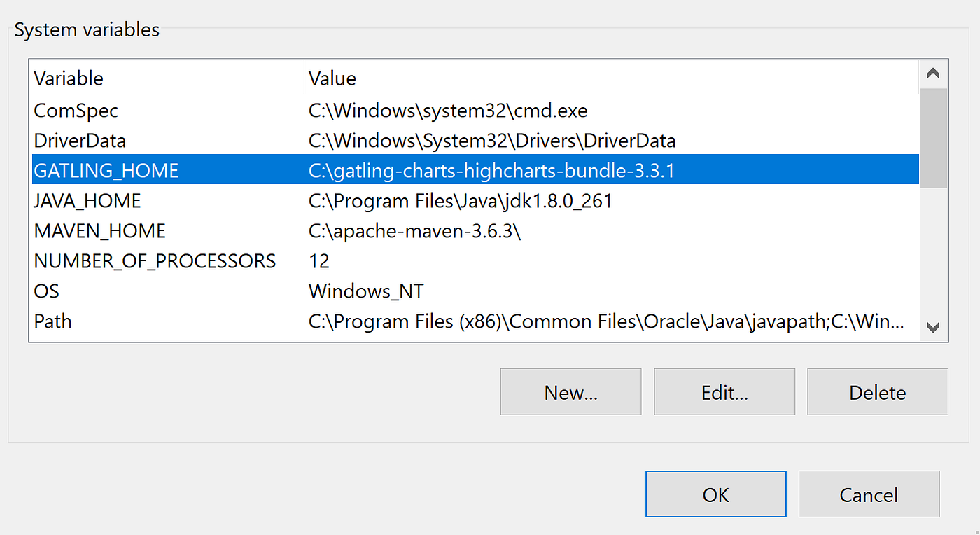
Task: Click the Variable column header
Action: pos(68,78)
